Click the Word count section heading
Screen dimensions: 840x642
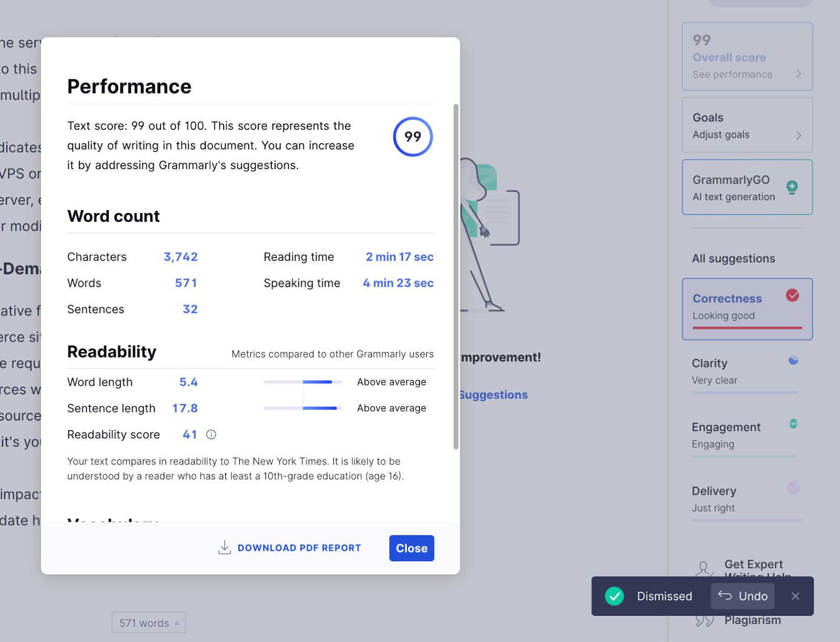(x=113, y=216)
